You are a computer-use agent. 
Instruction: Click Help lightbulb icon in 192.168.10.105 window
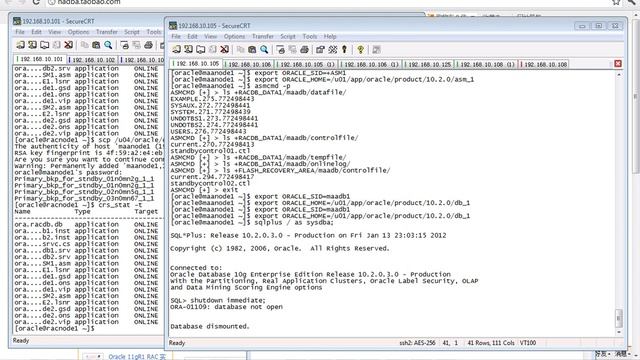(x=360, y=50)
